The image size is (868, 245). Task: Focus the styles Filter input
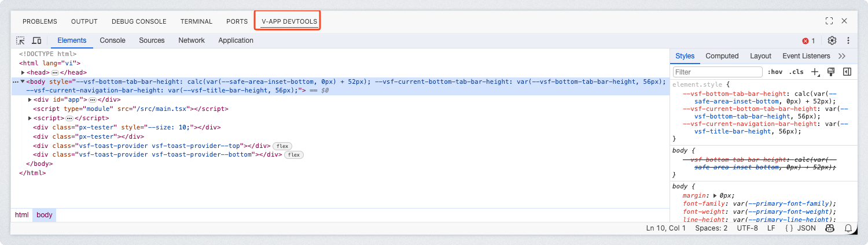tap(718, 72)
